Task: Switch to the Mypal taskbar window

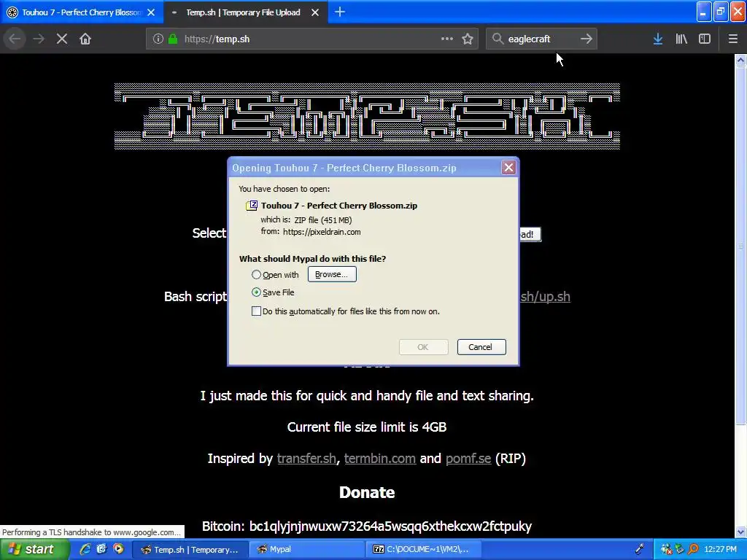Action: coord(307,550)
